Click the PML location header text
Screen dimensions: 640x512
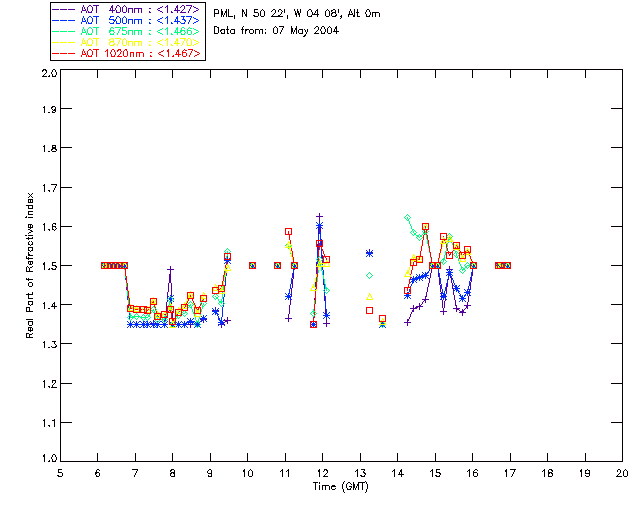pyautogui.click(x=297, y=14)
